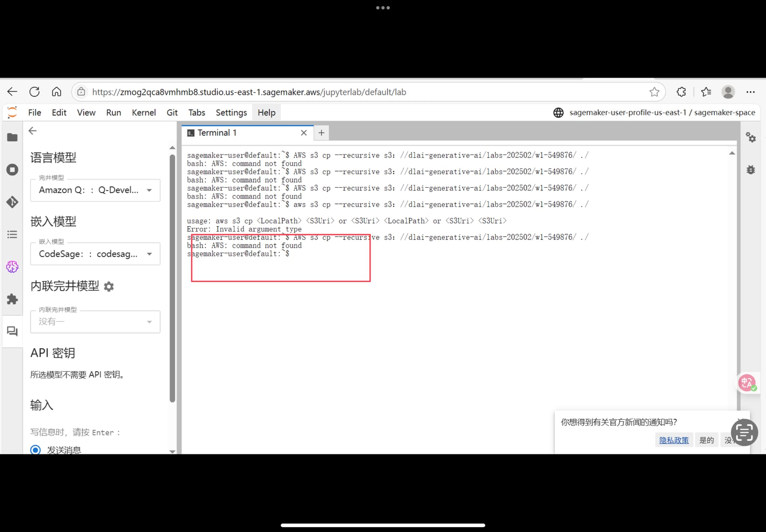Expand the Amazon Q language model dropdown

coord(95,190)
